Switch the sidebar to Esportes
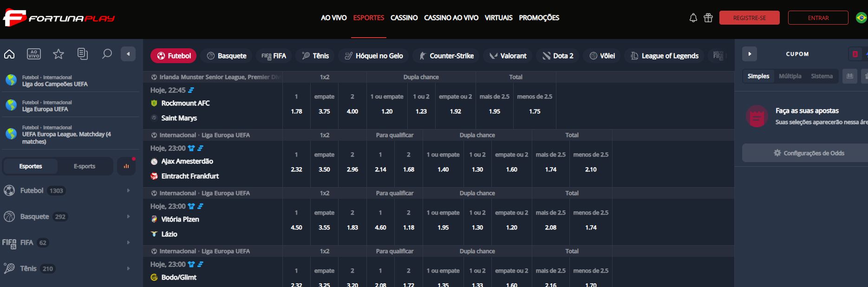 31,166
